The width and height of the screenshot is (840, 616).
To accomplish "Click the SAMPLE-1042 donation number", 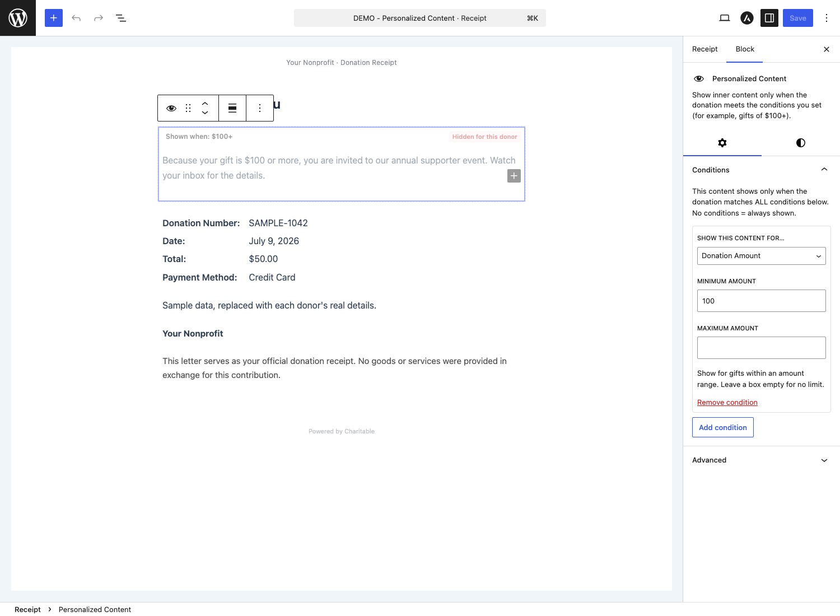I will click(x=278, y=223).
